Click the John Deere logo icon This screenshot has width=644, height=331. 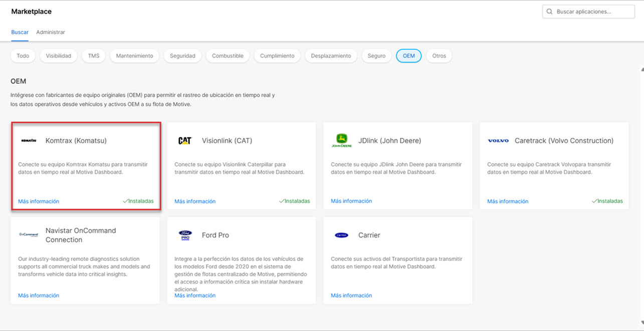[x=341, y=140]
